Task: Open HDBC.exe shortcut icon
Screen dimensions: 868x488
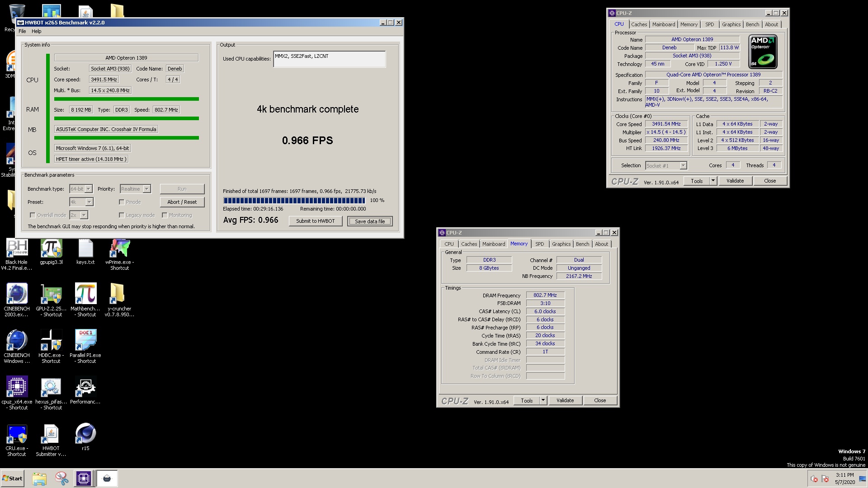Action: click(51, 347)
